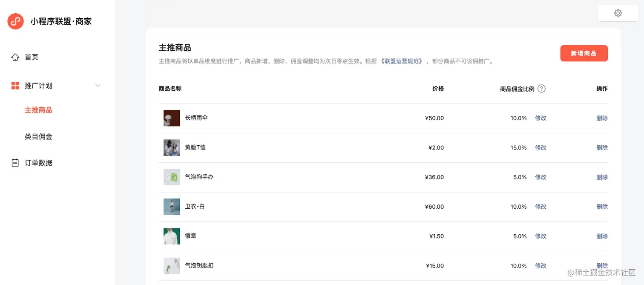Open the 商品佣金比例 help question mark
The image size is (644, 285).
541,88
